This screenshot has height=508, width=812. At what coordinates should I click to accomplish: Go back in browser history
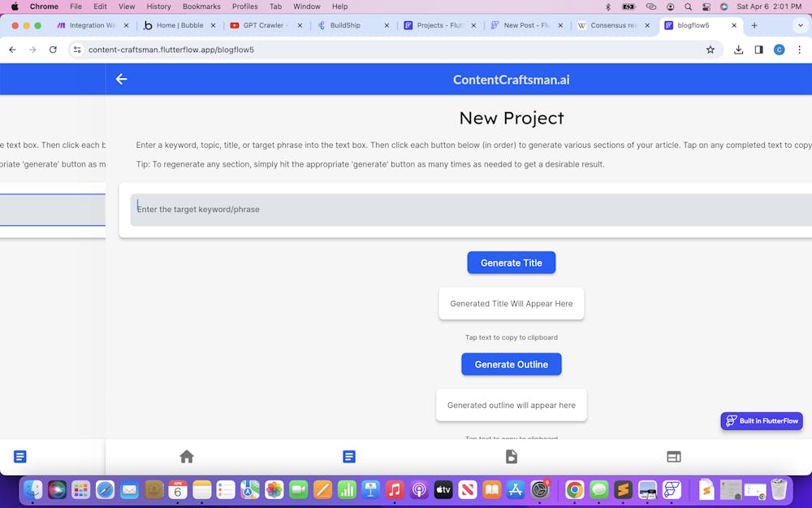tap(12, 50)
